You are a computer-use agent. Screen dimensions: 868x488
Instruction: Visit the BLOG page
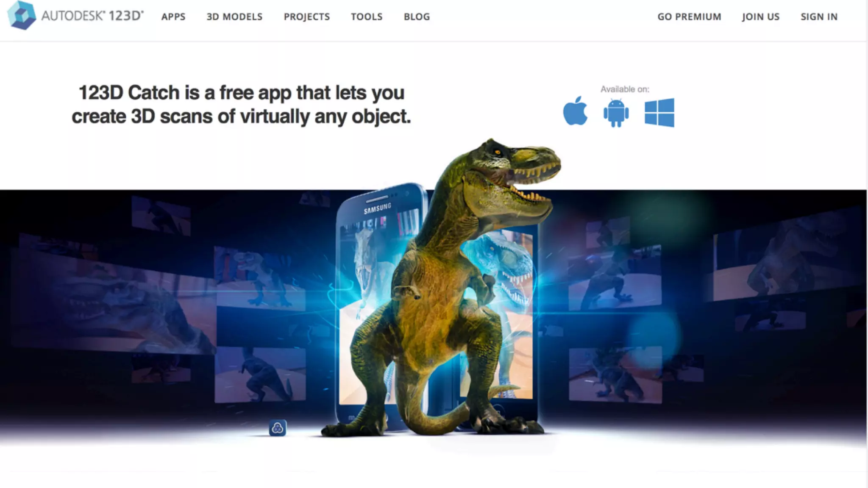[417, 17]
